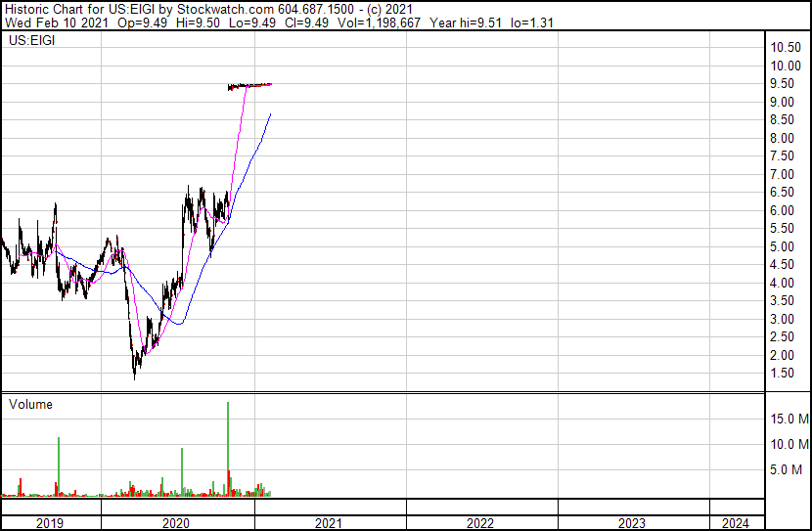This screenshot has height=531, width=812.
Task: Click the 4.00 price axis label
Action: coord(782,283)
